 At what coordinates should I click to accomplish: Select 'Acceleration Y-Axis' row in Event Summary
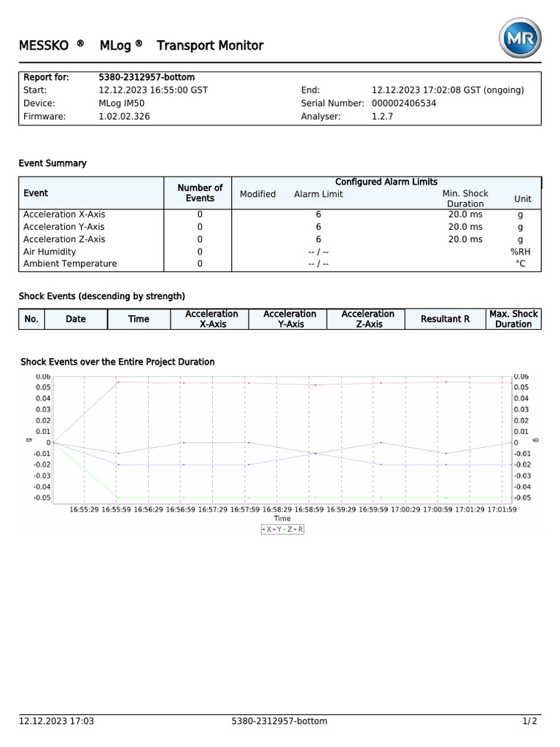pyautogui.click(x=280, y=227)
